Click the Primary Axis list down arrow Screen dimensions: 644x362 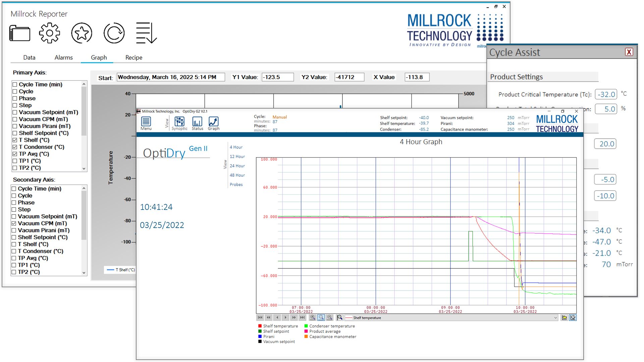(84, 169)
